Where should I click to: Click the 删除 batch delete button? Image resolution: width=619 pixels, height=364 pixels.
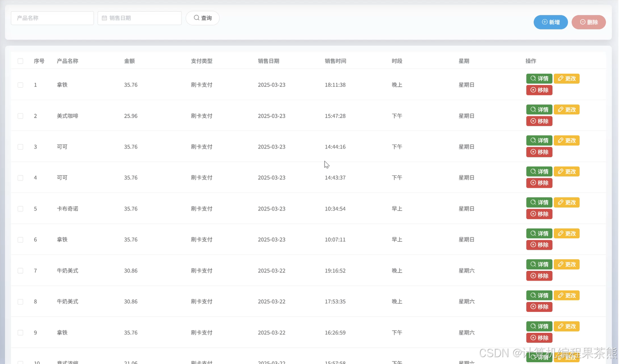[x=589, y=22]
